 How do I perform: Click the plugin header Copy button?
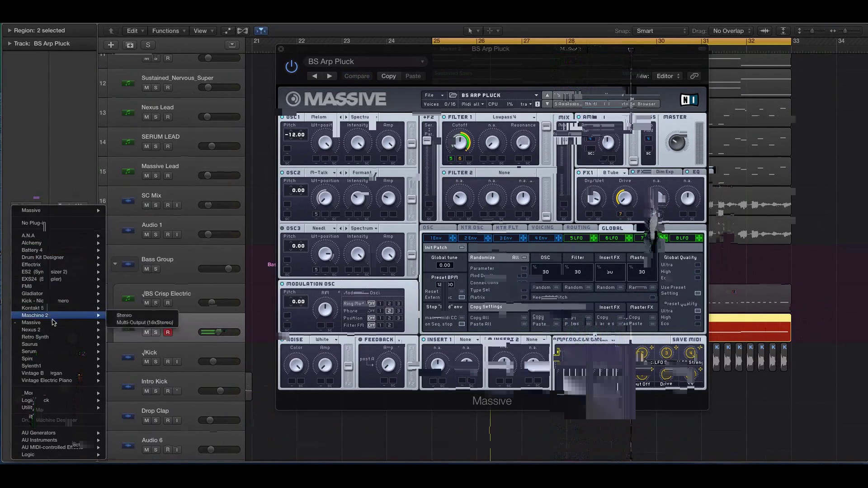(388, 76)
